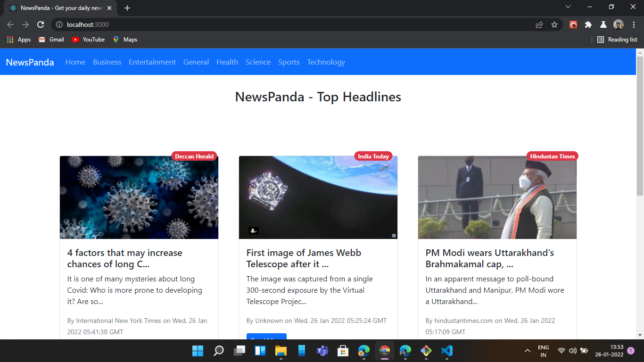
Task: Click the coronavirus article thumbnail image
Action: [x=139, y=197]
